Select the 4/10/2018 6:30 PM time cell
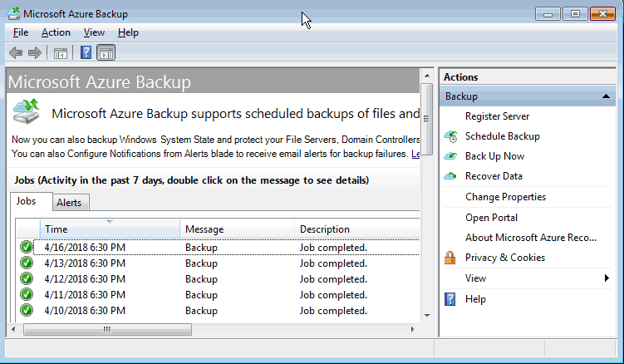The image size is (624, 364). point(85,310)
